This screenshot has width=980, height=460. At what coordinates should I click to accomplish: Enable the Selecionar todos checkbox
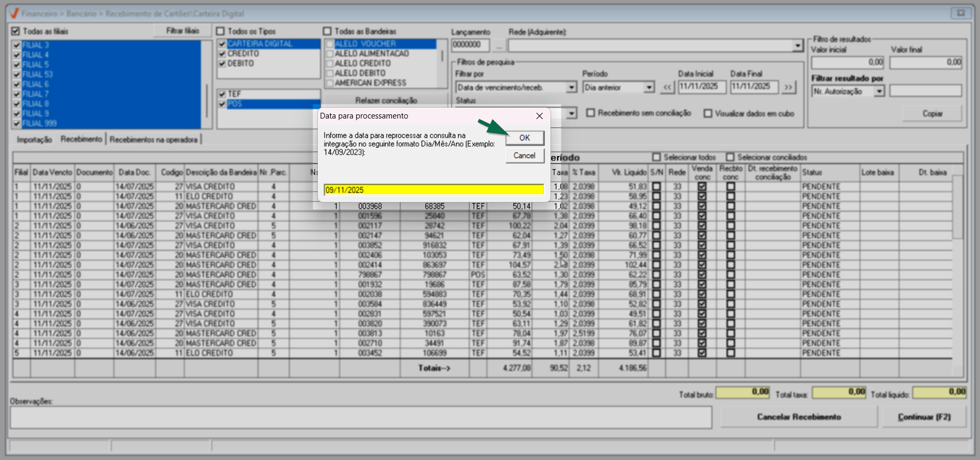click(x=656, y=157)
